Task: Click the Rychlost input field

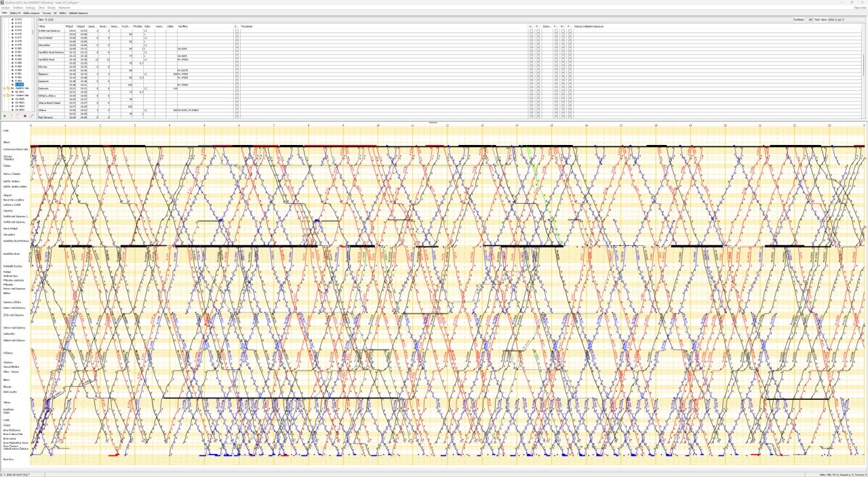Action: [810, 20]
